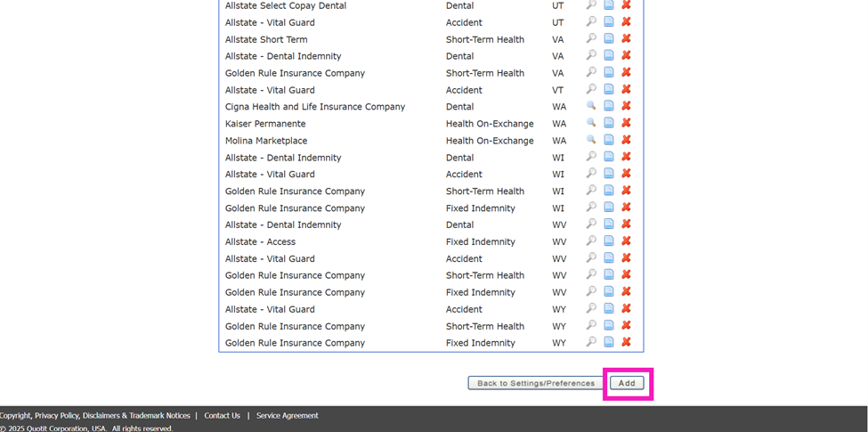The width and height of the screenshot is (868, 432).
Task: Open Copyright, Privacy Policy, Disclaimers link
Action: click(95, 415)
